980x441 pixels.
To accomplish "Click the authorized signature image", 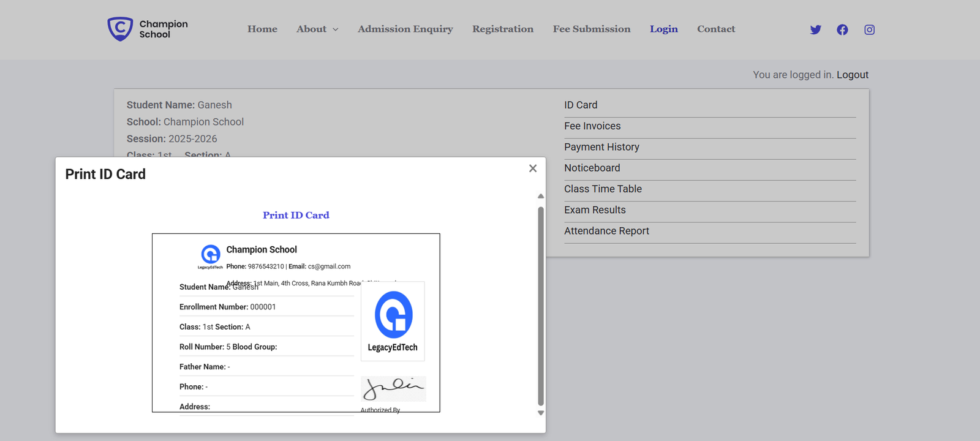I will tap(393, 388).
